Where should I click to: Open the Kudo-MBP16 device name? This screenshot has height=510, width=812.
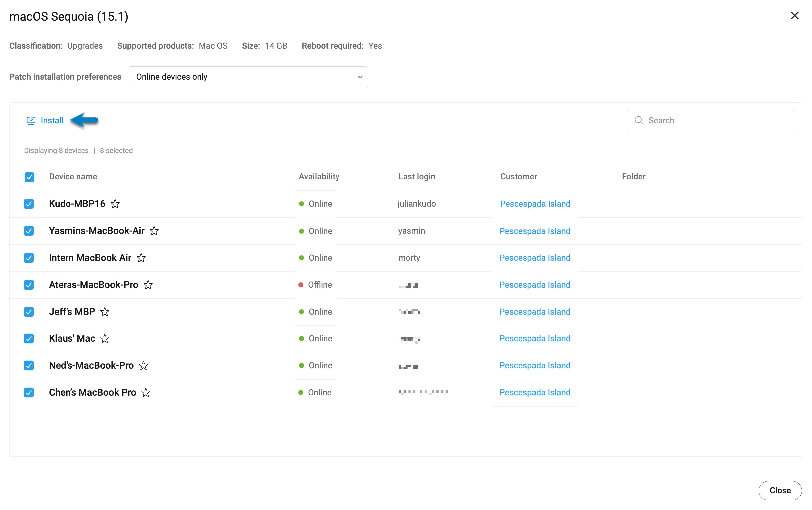pyautogui.click(x=77, y=204)
